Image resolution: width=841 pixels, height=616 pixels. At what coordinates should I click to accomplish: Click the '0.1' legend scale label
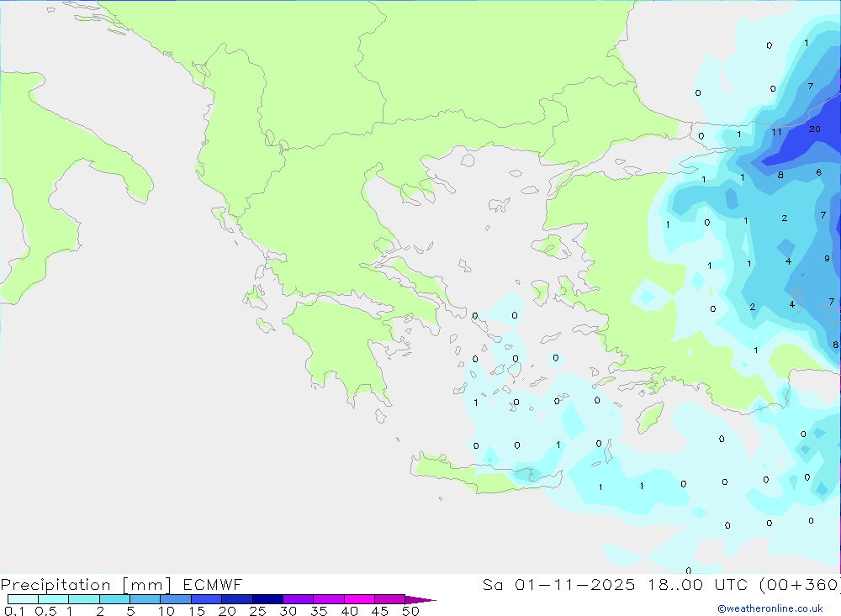tap(14, 611)
